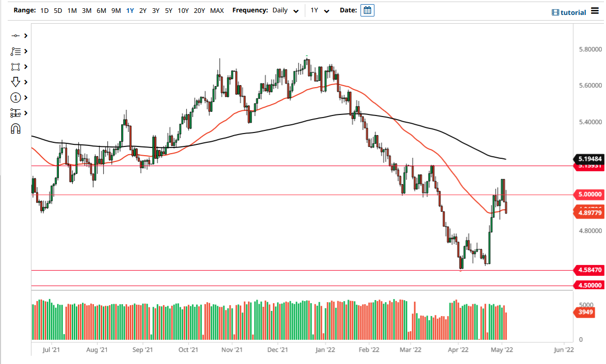Open the 1Y period dropdown
The image size is (606, 364).
[319, 10]
